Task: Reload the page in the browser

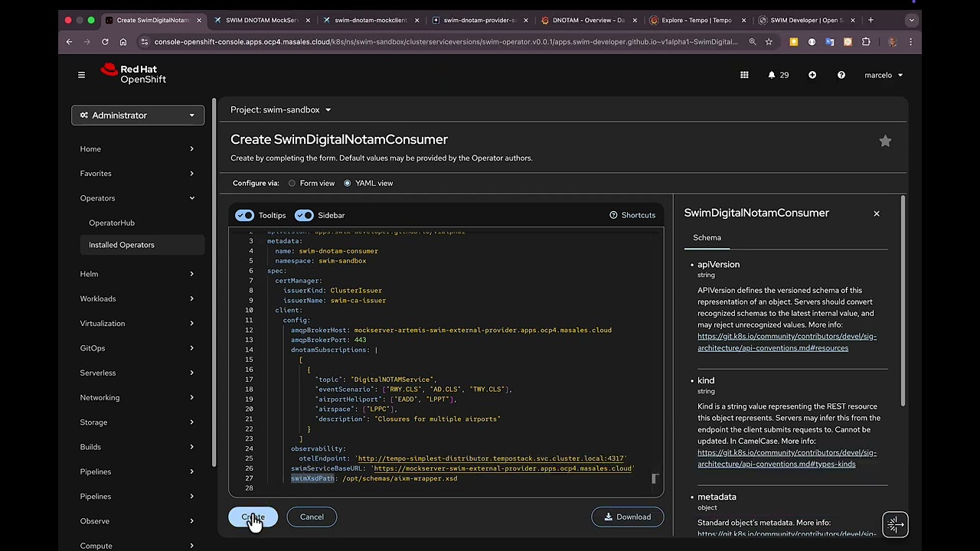Action: tap(105, 42)
